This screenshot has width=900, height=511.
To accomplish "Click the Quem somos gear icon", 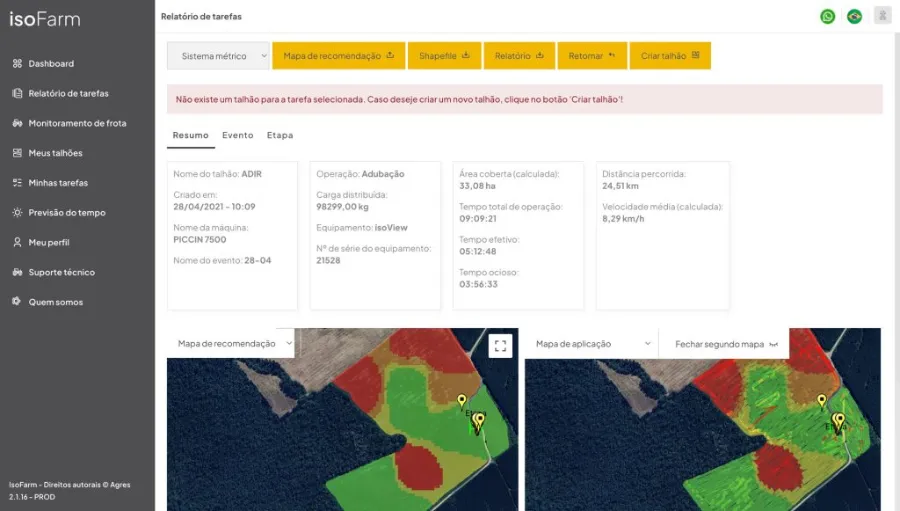I will tap(16, 301).
